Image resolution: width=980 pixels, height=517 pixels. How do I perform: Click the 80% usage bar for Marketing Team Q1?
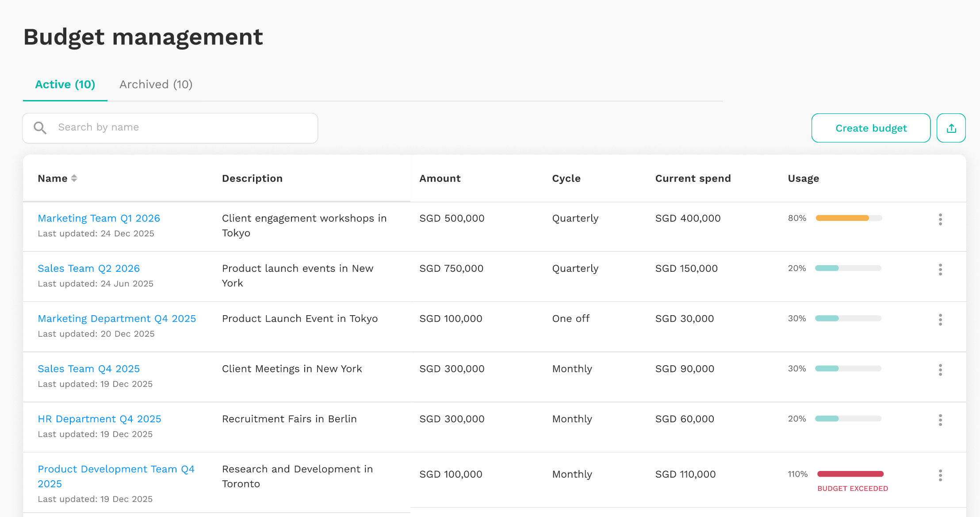[x=849, y=218]
